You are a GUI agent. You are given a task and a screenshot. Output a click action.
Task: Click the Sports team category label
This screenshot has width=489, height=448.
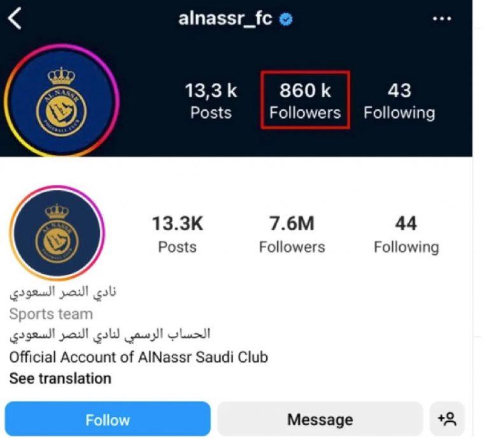click(51, 314)
